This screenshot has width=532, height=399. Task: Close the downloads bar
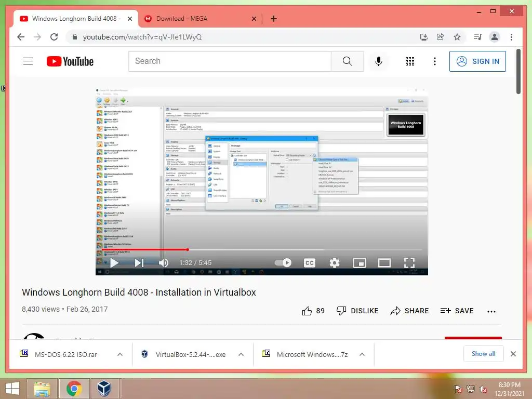[x=513, y=354]
